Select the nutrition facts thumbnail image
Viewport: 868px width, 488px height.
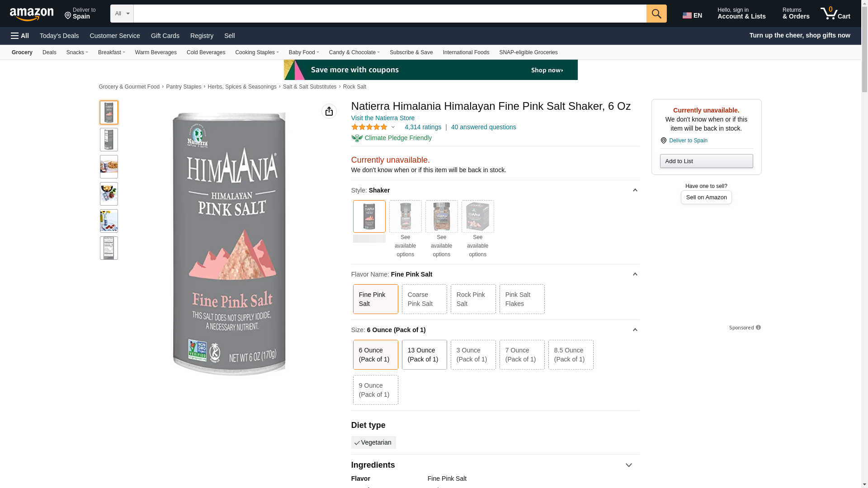(x=109, y=248)
